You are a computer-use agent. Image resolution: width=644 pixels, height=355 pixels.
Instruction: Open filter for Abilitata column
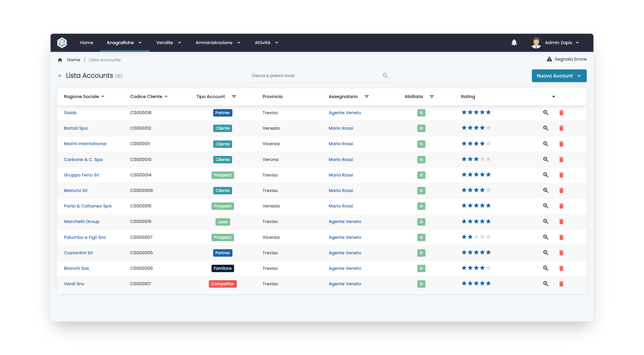click(x=432, y=97)
